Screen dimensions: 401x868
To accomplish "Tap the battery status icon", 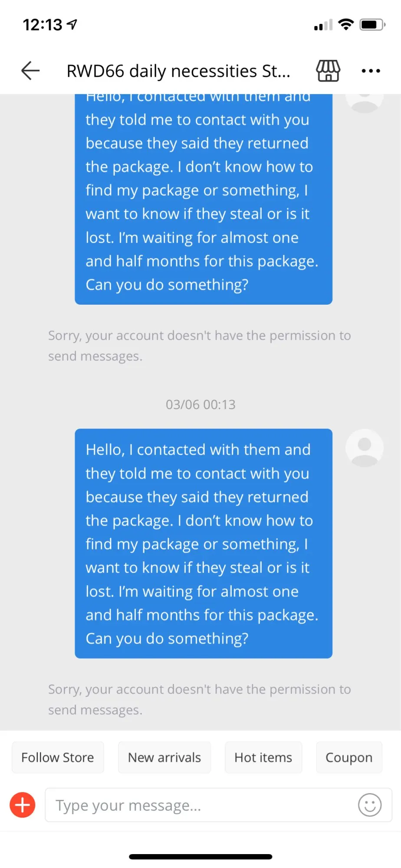I will pyautogui.click(x=372, y=25).
